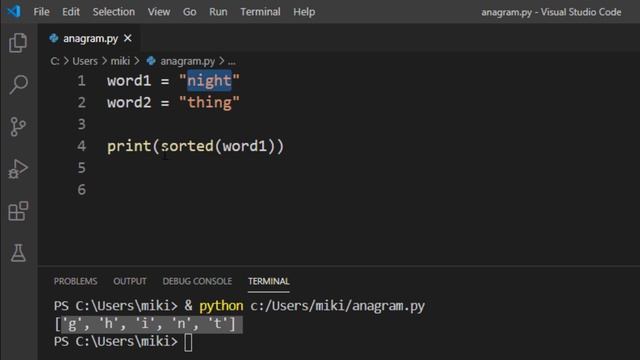The height and width of the screenshot is (360, 640).
Task: Click the c:/Users/miki/anagram.py path in terminal
Action: click(338, 306)
